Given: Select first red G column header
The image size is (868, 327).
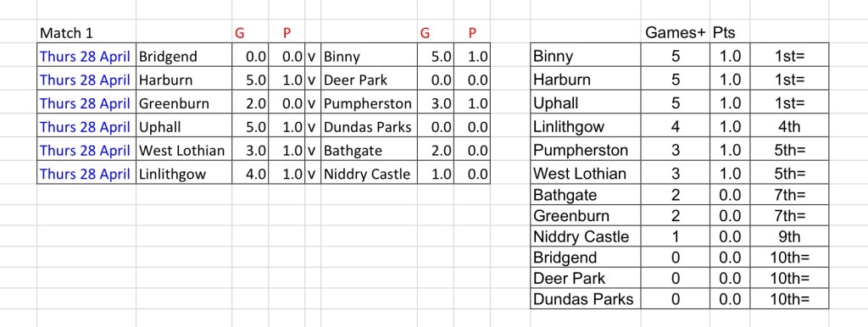Looking at the screenshot, I should point(239,33).
